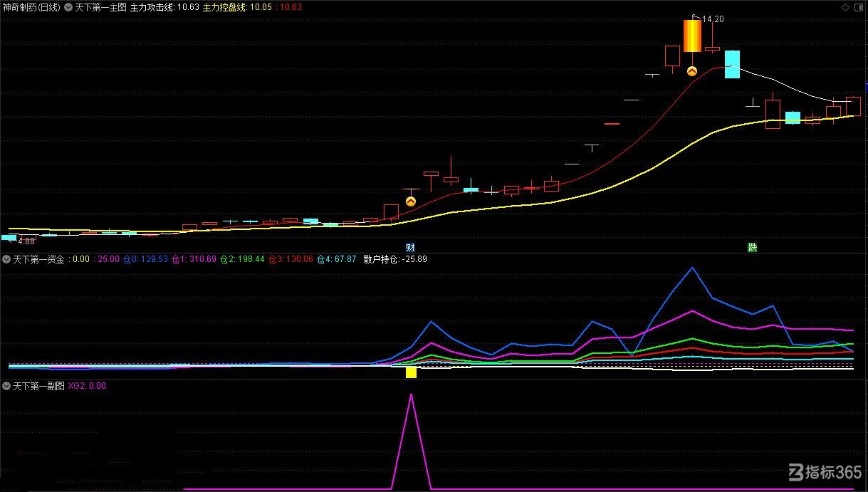Click the 财 marker on the time axis
Image resolution: width=868 pixels, height=492 pixels.
point(410,247)
